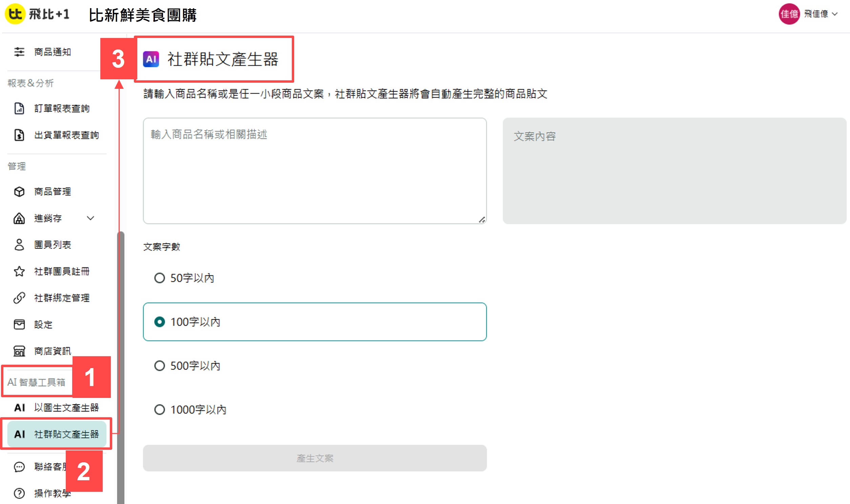The height and width of the screenshot is (504, 850).
Task: Click the 商品通知 sliders icon
Action: [19, 52]
